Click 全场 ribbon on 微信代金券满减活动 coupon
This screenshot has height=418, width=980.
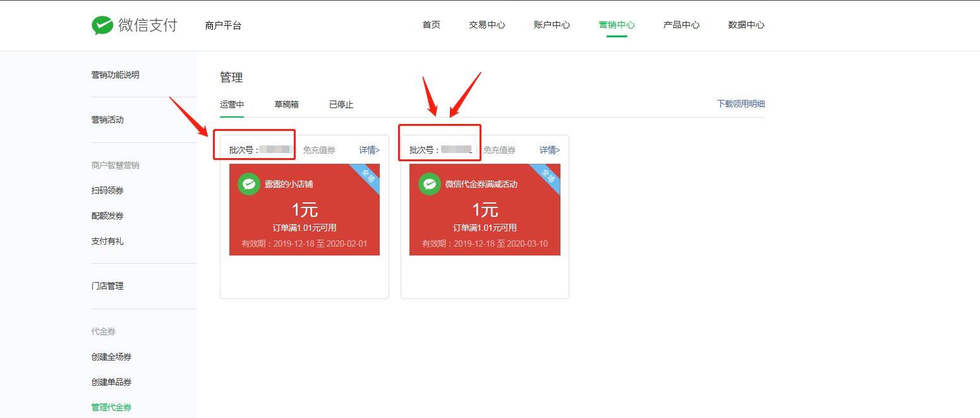547,176
